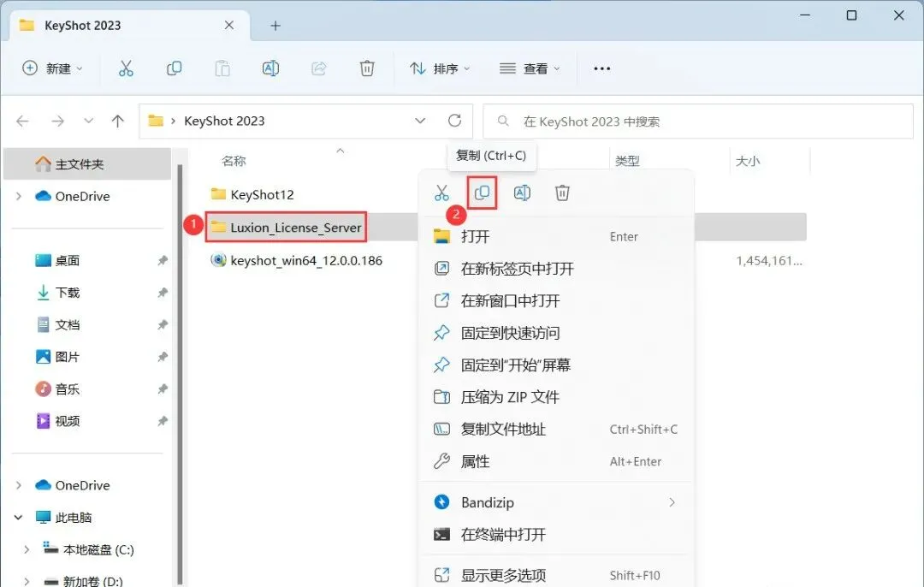Select 主文件夹 in the navigation pane

click(x=87, y=163)
